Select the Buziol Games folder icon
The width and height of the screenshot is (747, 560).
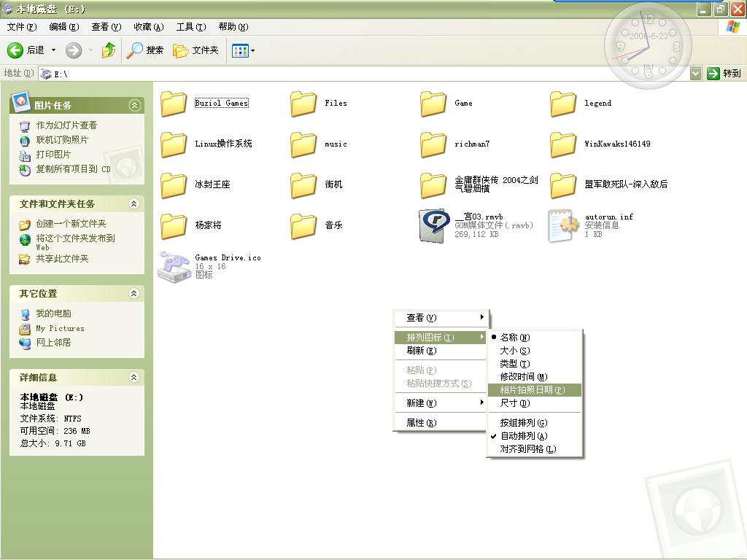coord(174,104)
